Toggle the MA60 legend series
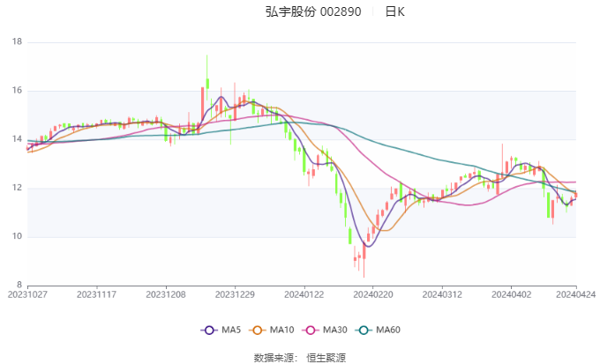 coord(378,330)
